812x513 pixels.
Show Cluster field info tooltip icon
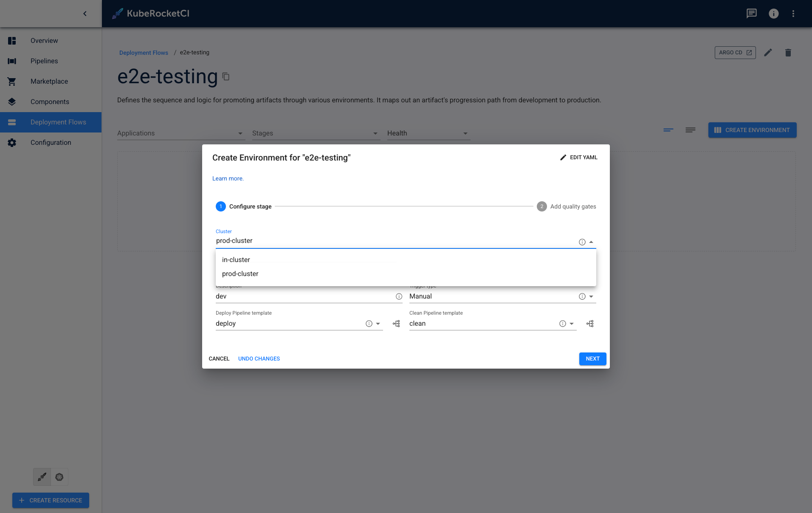click(582, 242)
